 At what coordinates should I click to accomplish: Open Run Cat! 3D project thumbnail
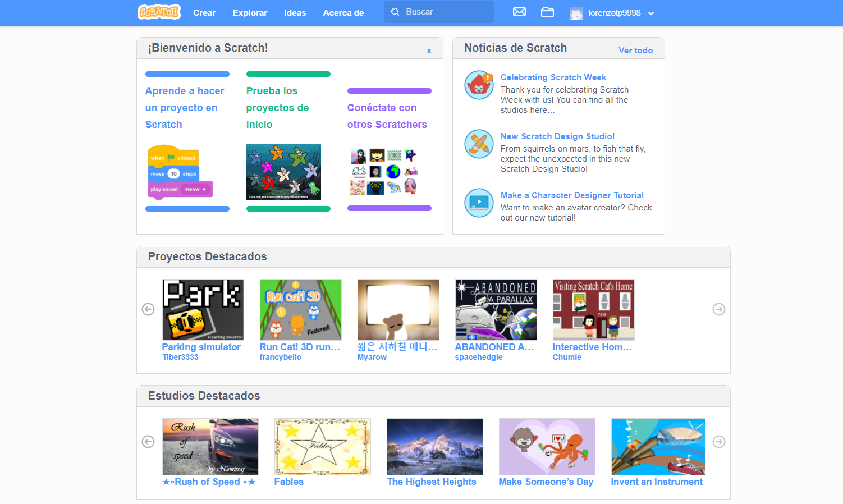click(x=301, y=310)
